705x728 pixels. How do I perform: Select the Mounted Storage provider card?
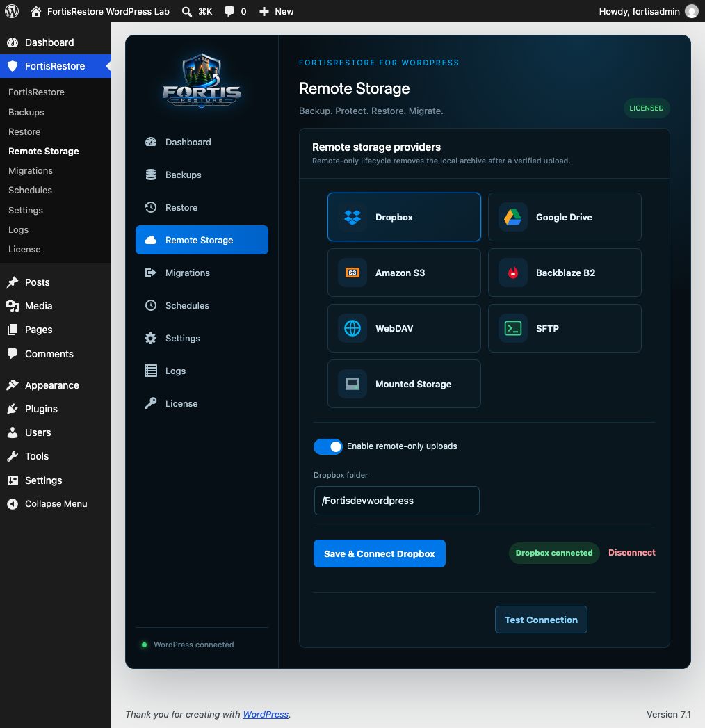coord(404,384)
